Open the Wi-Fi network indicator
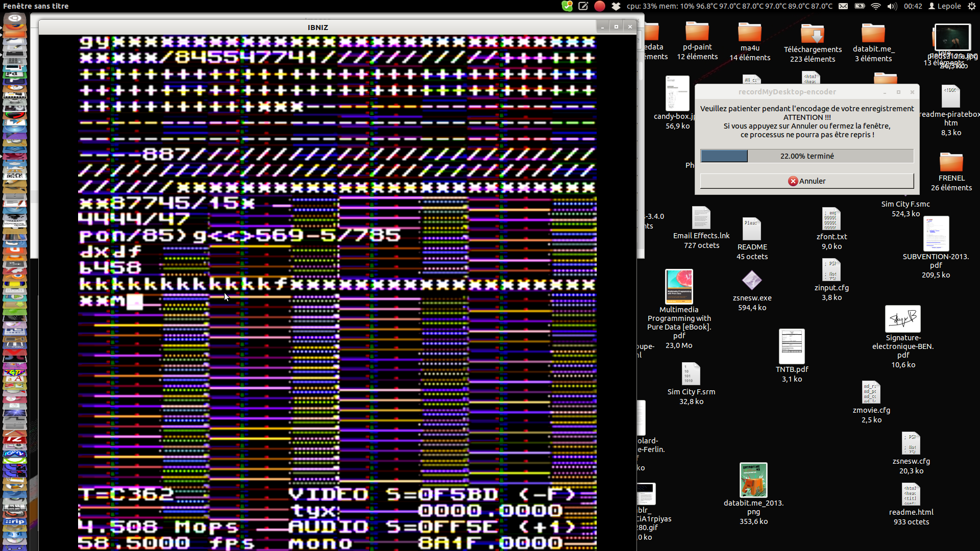Viewport: 980px width, 551px height. pyautogui.click(x=876, y=6)
